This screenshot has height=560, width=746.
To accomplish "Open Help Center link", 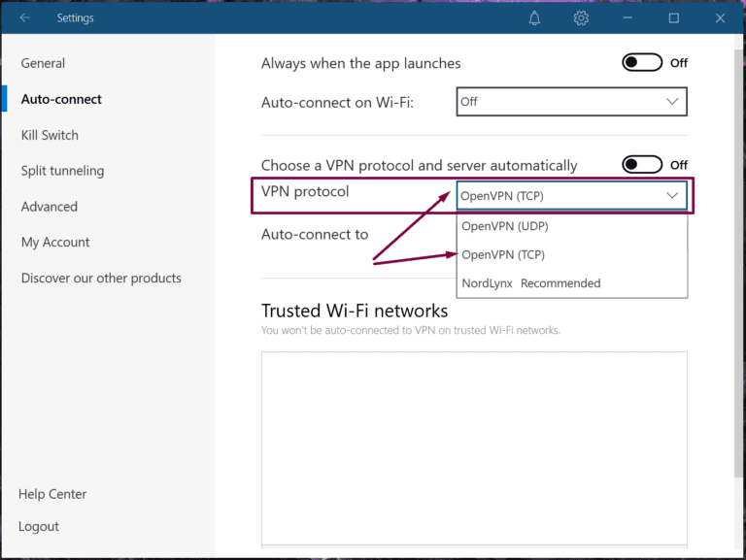I will point(52,494).
